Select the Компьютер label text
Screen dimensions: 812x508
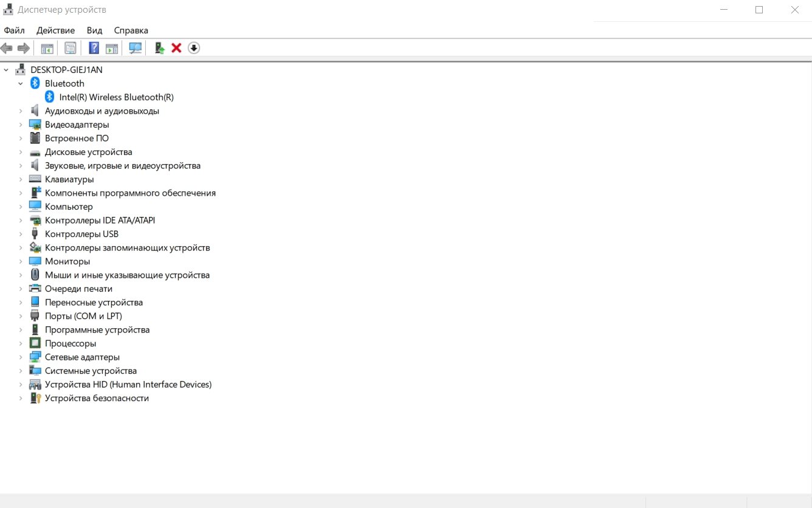coord(69,207)
